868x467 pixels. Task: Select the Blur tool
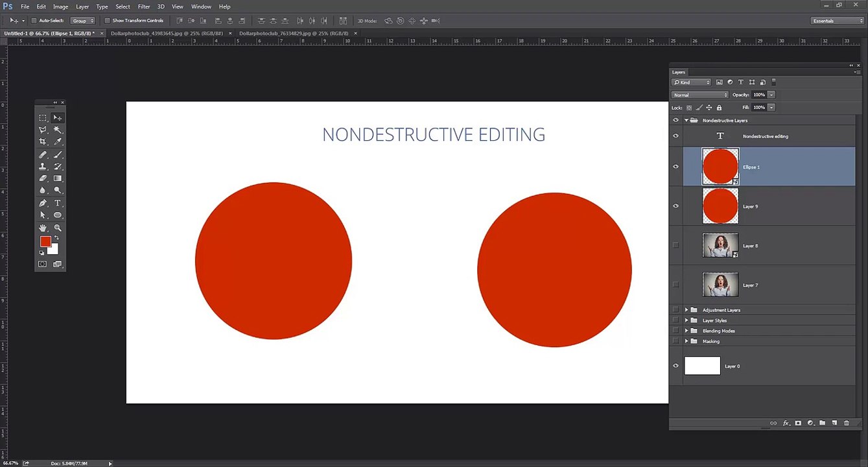coord(43,191)
